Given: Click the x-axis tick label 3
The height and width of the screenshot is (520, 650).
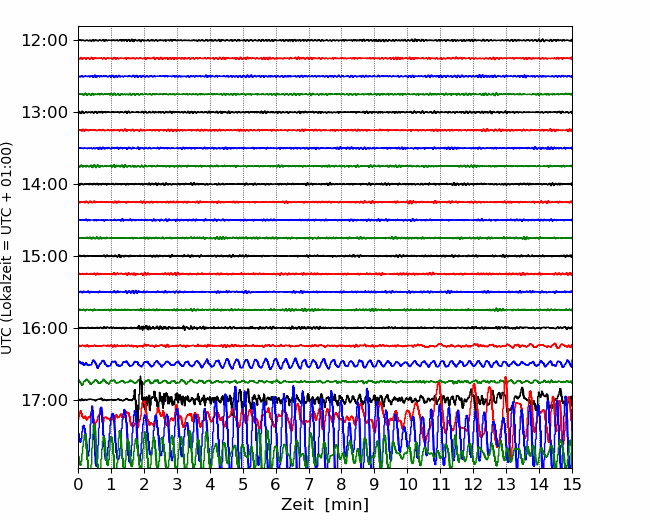Looking at the screenshot, I should [177, 484].
